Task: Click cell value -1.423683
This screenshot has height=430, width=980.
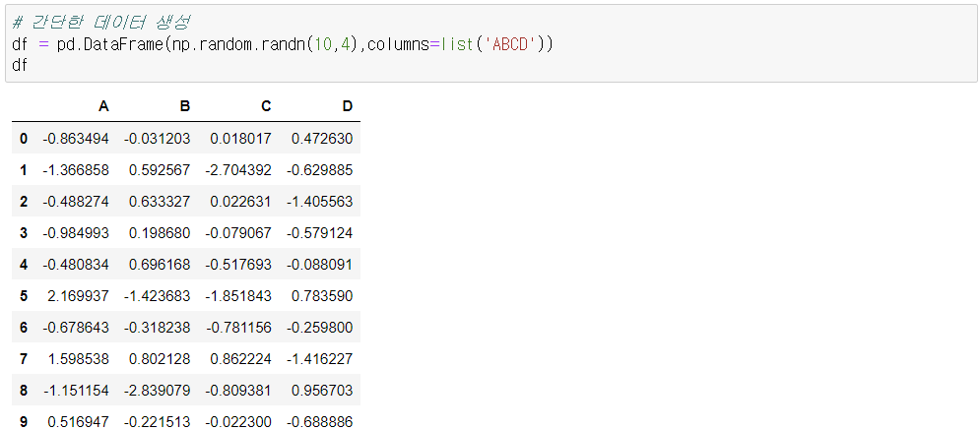Action: [x=157, y=296]
